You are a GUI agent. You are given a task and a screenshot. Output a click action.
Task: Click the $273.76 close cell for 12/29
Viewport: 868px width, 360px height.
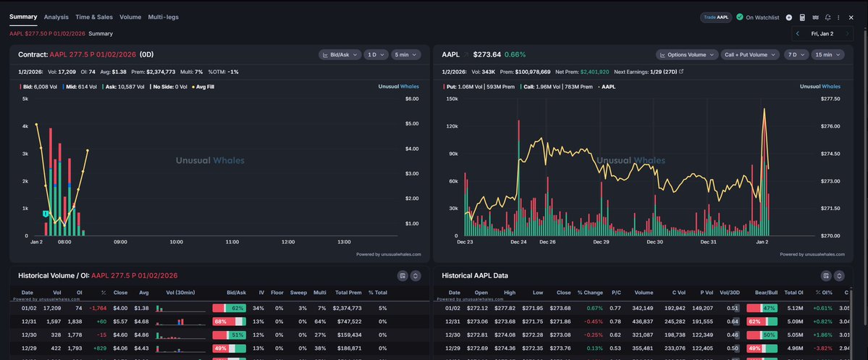(x=560, y=348)
